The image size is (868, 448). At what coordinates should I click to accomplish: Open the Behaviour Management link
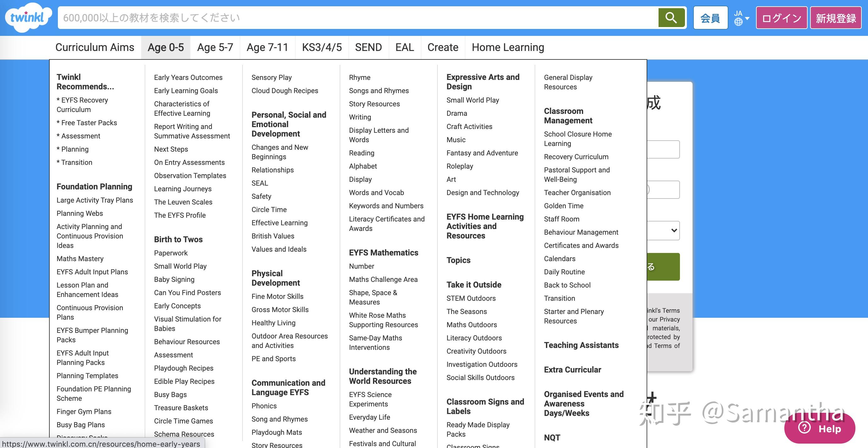tap(581, 232)
